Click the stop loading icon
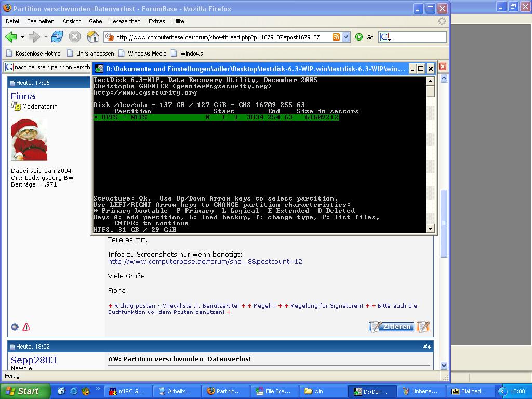 pos(75,37)
